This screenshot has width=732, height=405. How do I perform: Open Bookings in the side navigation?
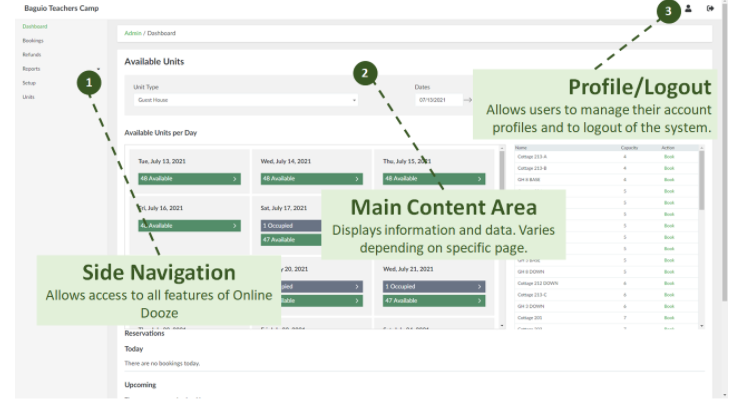pyautogui.click(x=33, y=40)
